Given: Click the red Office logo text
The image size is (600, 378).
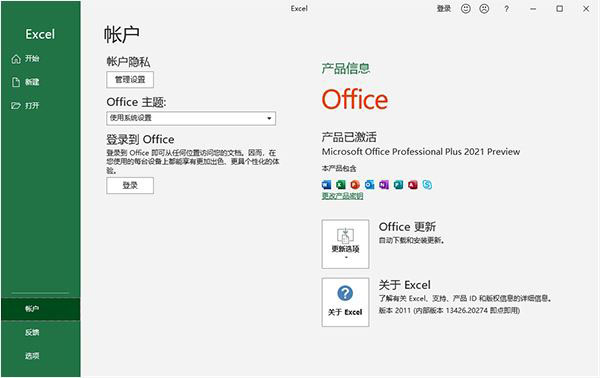Looking at the screenshot, I should click(355, 99).
